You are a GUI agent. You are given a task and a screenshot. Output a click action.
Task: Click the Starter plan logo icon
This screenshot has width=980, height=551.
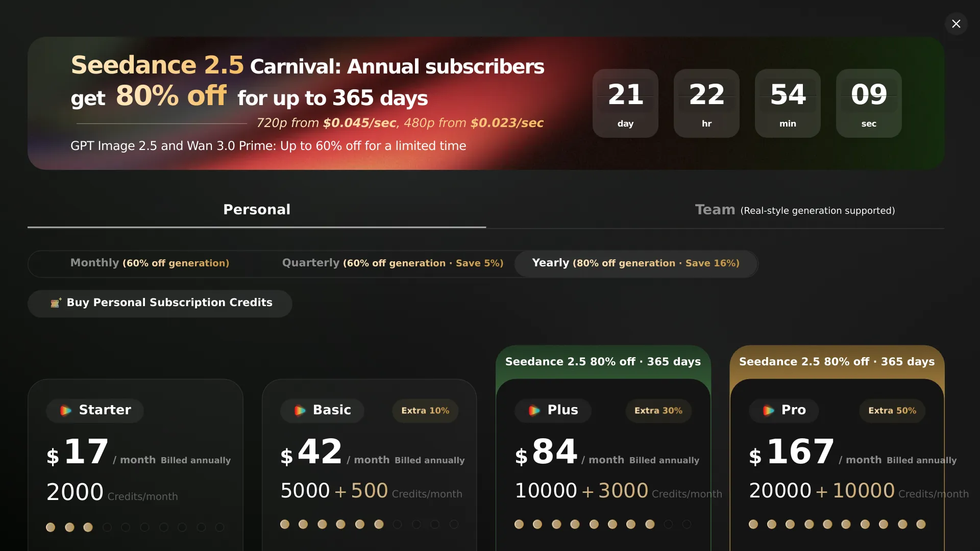66,410
